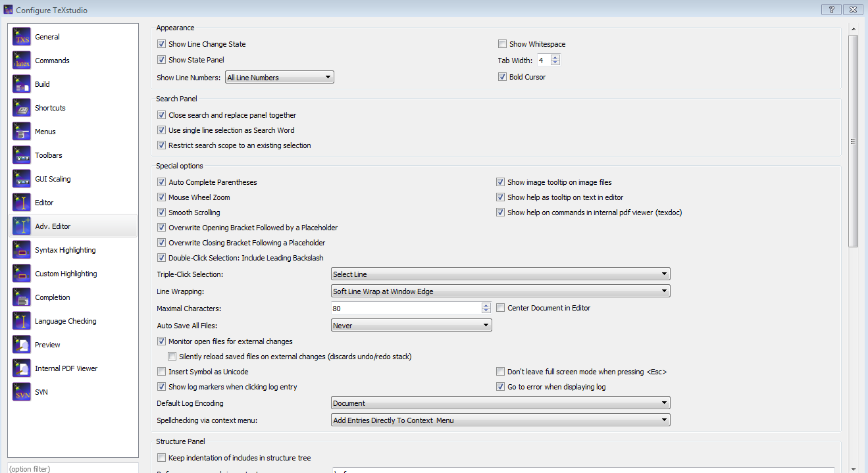868x473 pixels.
Task: Open the Menus settings icon
Action: point(22,132)
